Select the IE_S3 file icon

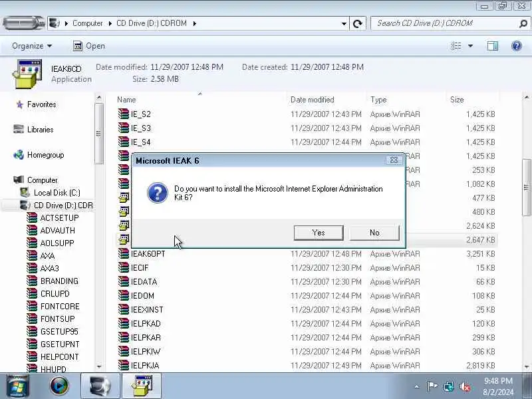click(124, 128)
